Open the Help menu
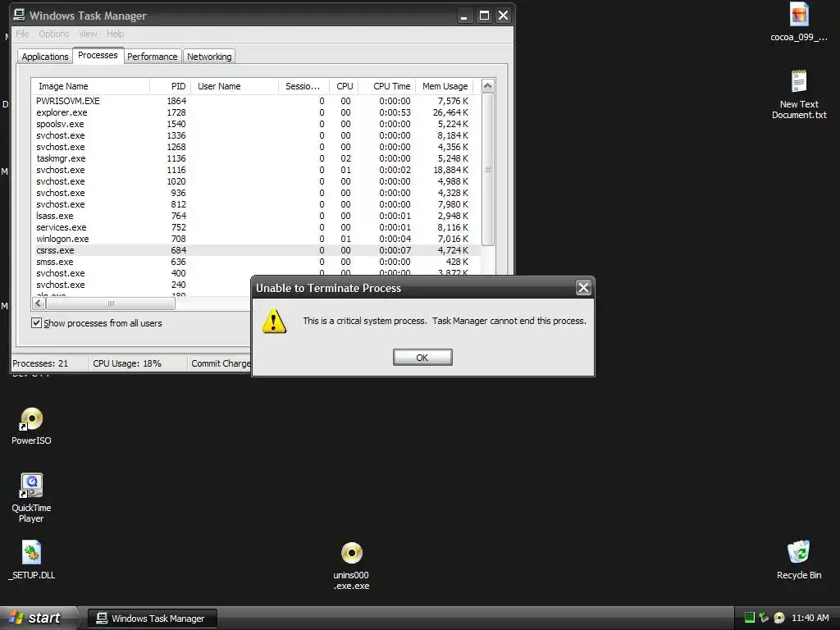This screenshot has width=840, height=630. tap(115, 34)
